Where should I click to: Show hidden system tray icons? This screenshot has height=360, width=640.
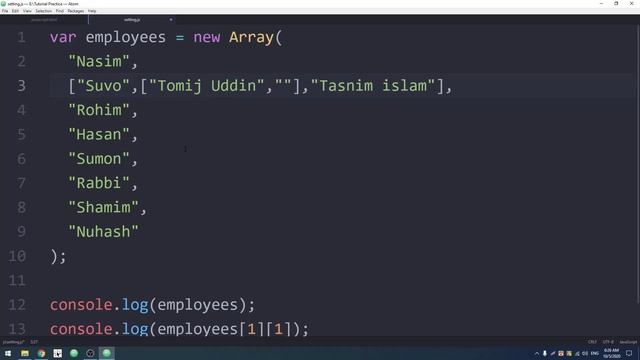(537, 353)
